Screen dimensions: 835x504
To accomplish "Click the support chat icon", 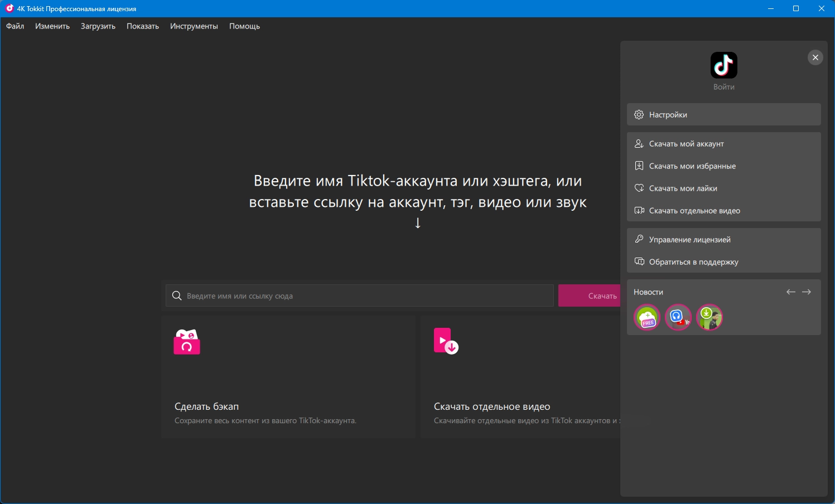I will [639, 261].
